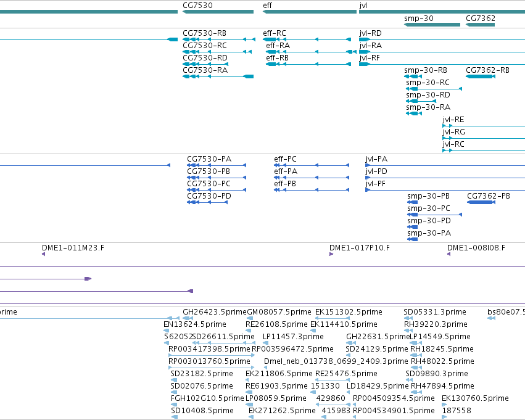
Task: Select the CG7530 gene bar
Action: (218, 12)
